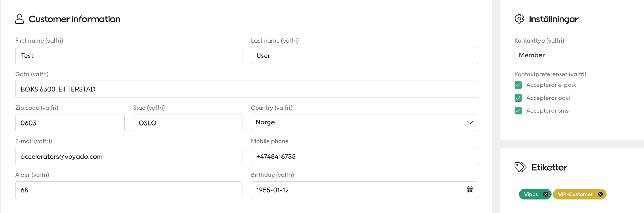Click the Ålder field showing 68
The width and height of the screenshot is (644, 213).
(x=129, y=190)
